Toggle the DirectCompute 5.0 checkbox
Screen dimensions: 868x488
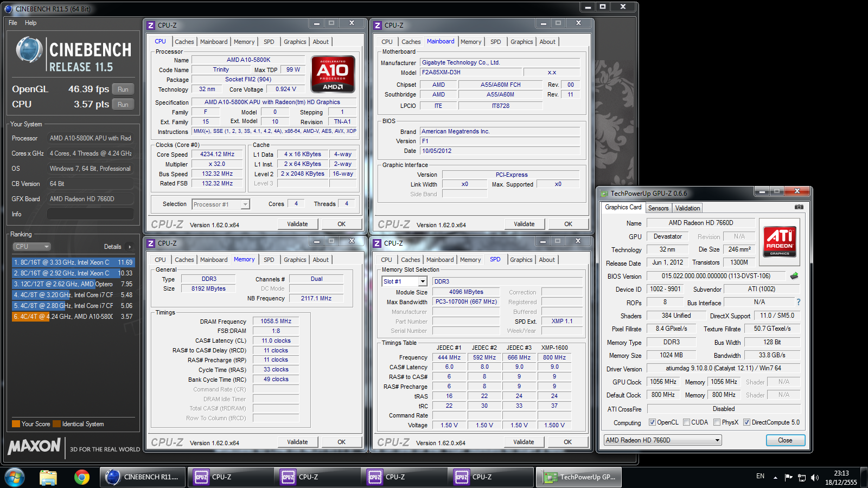746,422
